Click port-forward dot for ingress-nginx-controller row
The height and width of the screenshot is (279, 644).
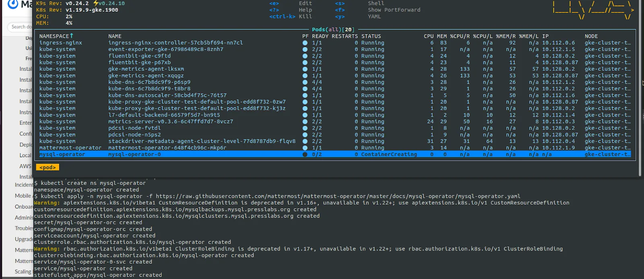[x=305, y=43]
